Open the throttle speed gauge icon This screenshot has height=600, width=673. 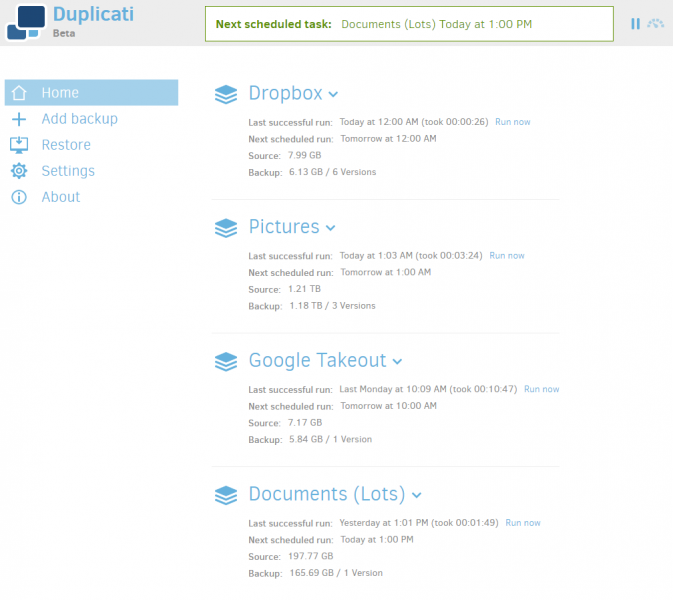click(655, 24)
